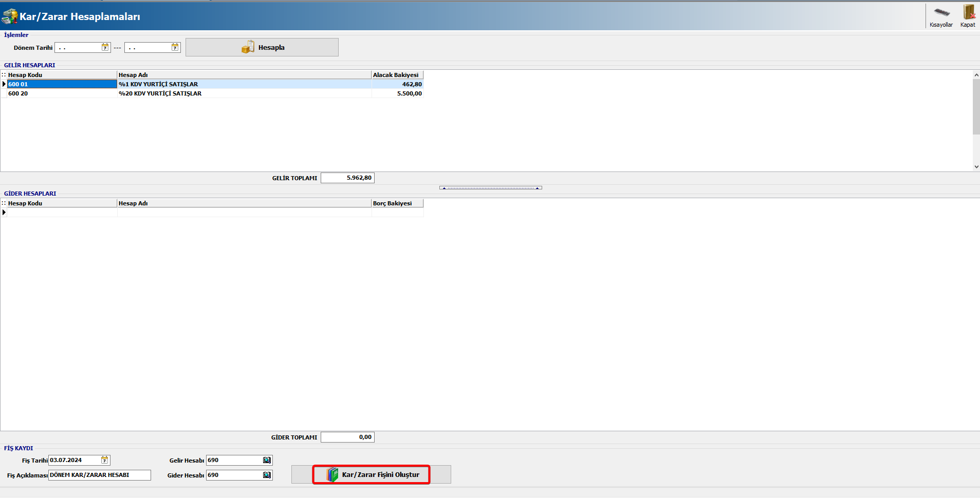Click the 462,80 balance cell

tap(397, 84)
